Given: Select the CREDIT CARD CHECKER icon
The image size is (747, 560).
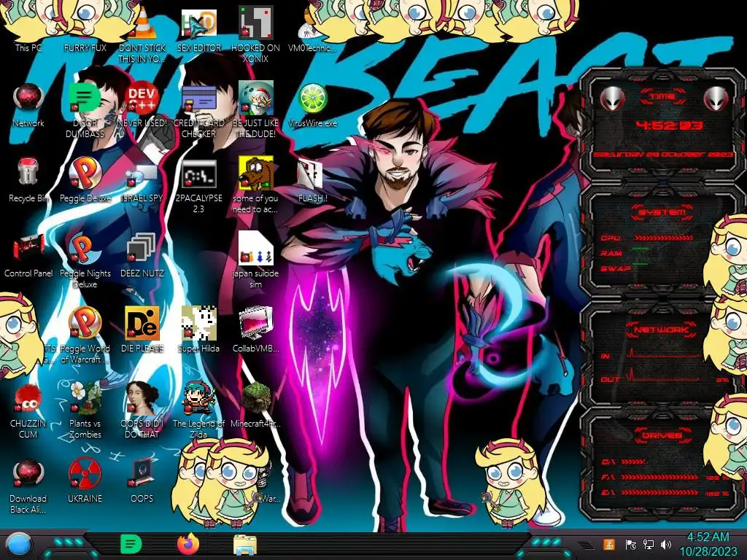Looking at the screenshot, I should [x=199, y=99].
